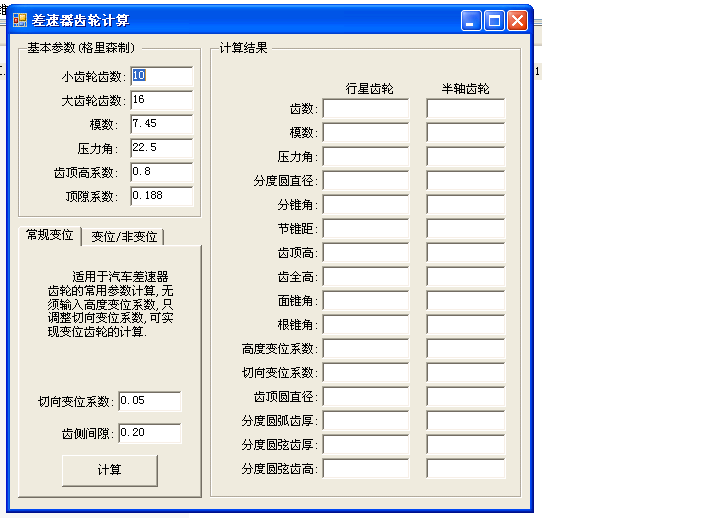Click the 适用于汽车差速器 description text

(110, 304)
